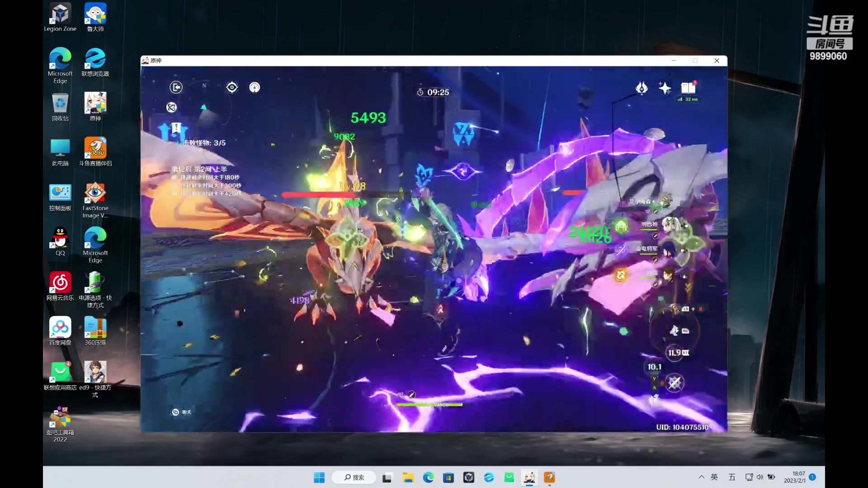Toggle the 英 input language indicator
The height and width of the screenshot is (488, 868).
714,477
